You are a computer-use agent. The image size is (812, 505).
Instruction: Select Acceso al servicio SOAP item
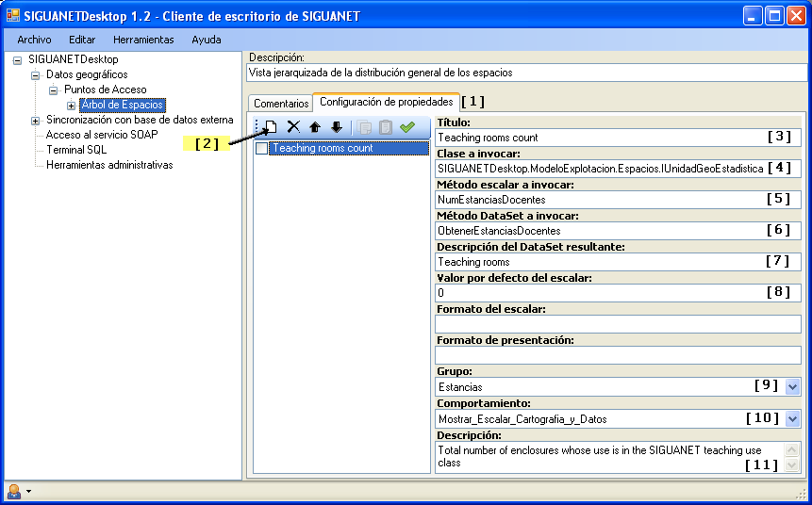pos(102,135)
